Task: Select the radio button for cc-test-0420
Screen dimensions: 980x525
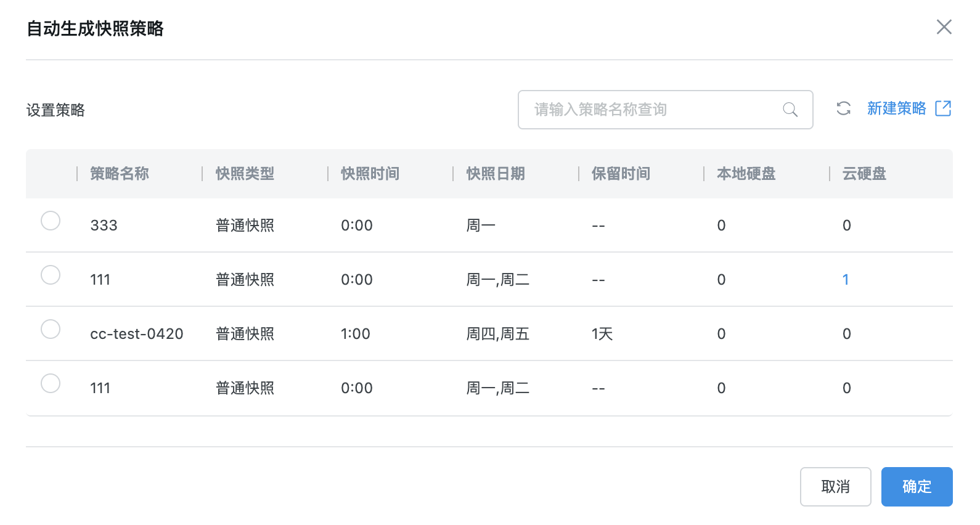Action: 51,329
